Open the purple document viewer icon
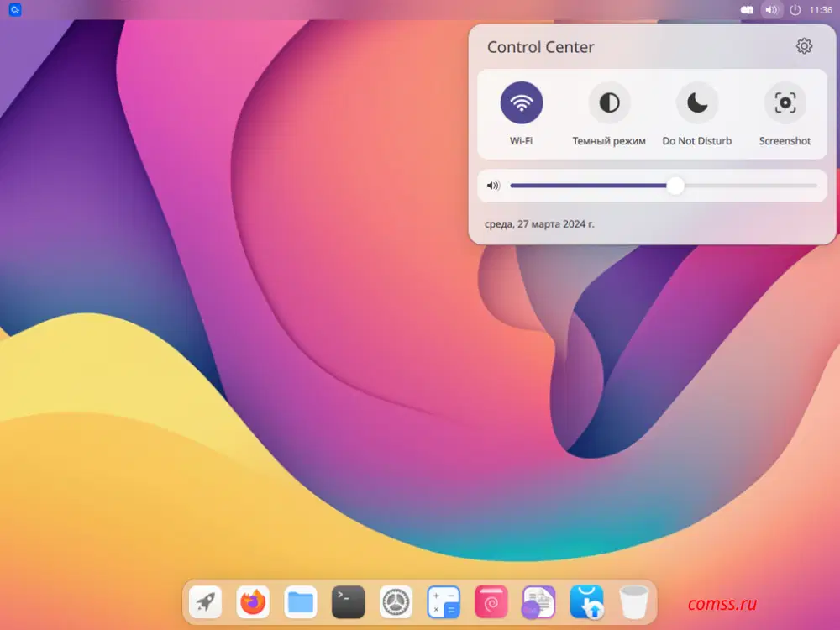Image resolution: width=840 pixels, height=630 pixels. (538, 602)
